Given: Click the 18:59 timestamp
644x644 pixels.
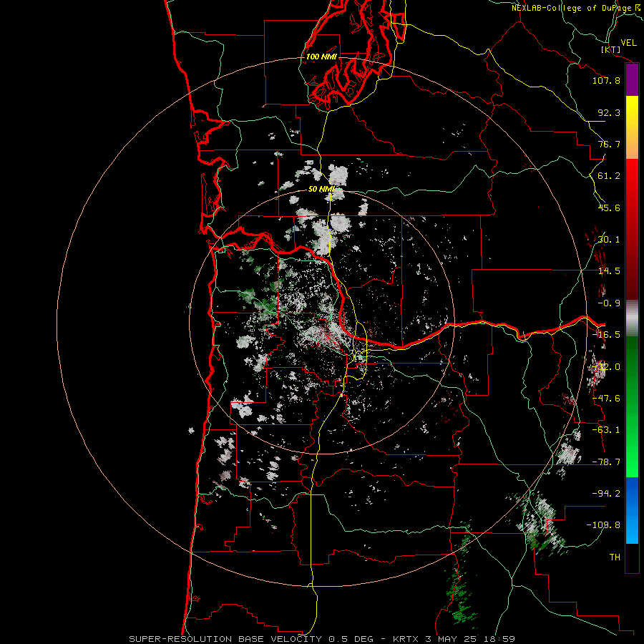Looking at the screenshot, I should (x=502, y=639).
